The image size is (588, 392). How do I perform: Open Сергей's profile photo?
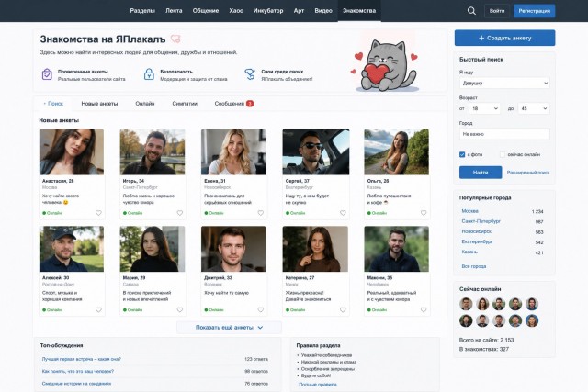(316, 151)
